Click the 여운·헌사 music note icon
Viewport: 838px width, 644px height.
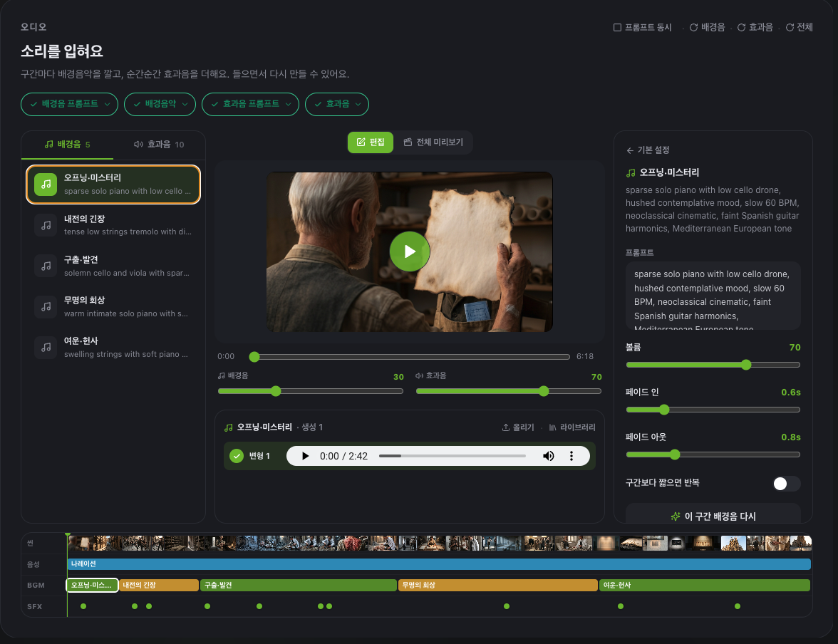[46, 347]
